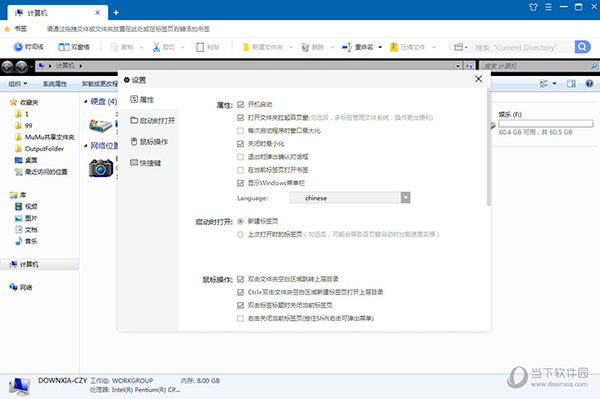Enable 右击关闭当前标签页 checkbox
Screen dimensions: 600x399
pyautogui.click(x=240, y=318)
